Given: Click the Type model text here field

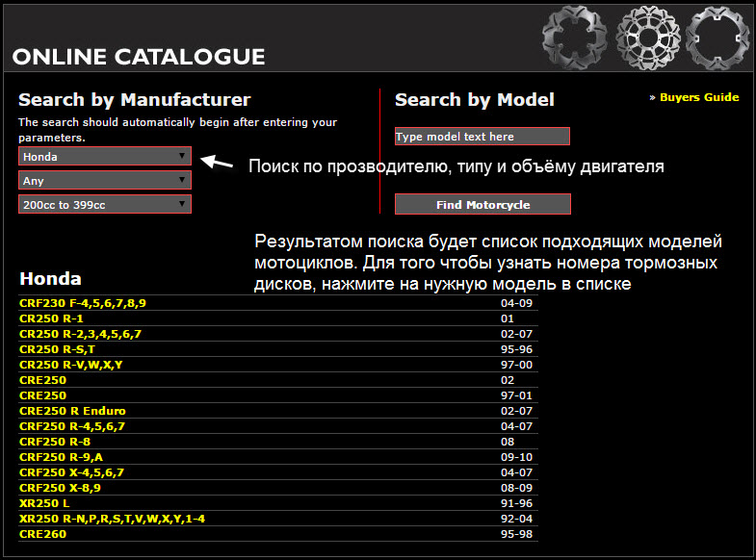Looking at the screenshot, I should (x=482, y=137).
